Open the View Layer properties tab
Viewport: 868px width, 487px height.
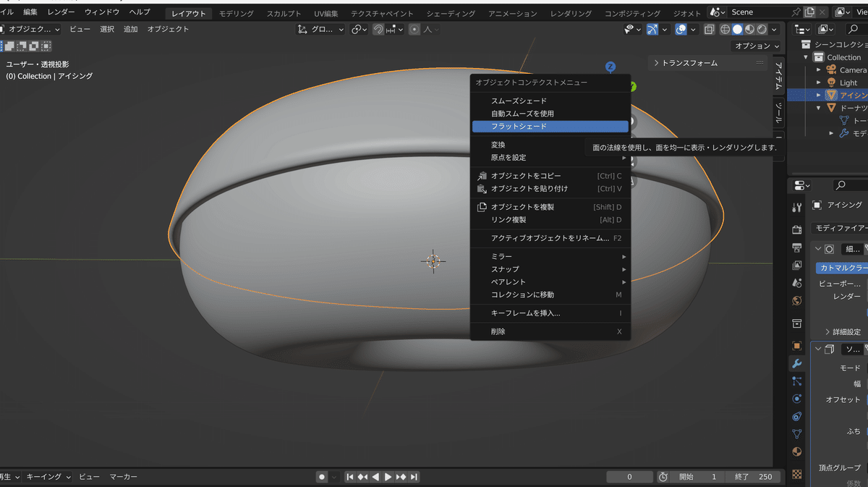click(797, 265)
